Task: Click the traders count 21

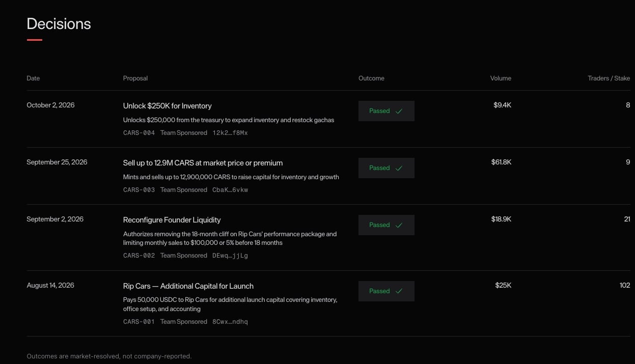Action: (627, 219)
